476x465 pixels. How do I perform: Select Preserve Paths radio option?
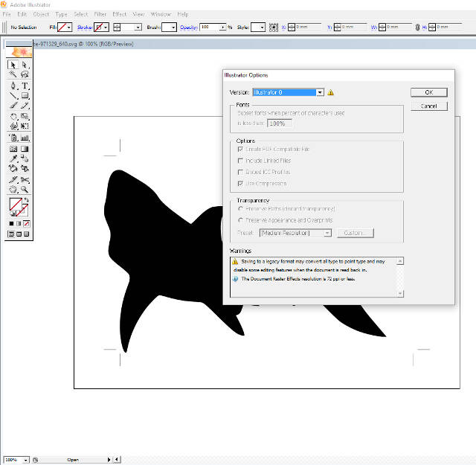pos(240,208)
